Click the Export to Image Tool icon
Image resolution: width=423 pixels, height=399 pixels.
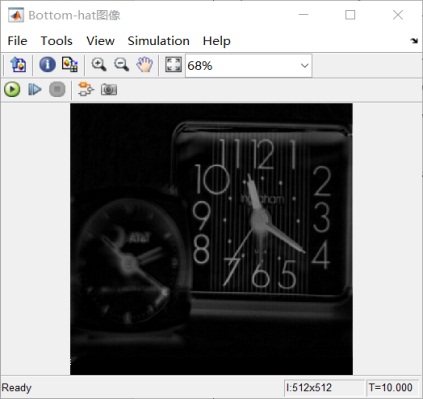(18, 64)
